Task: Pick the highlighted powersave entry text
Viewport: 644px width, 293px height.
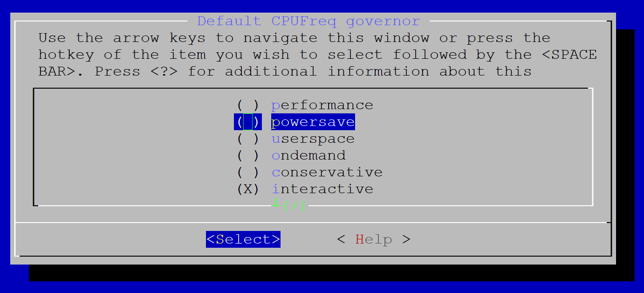Action: click(313, 122)
